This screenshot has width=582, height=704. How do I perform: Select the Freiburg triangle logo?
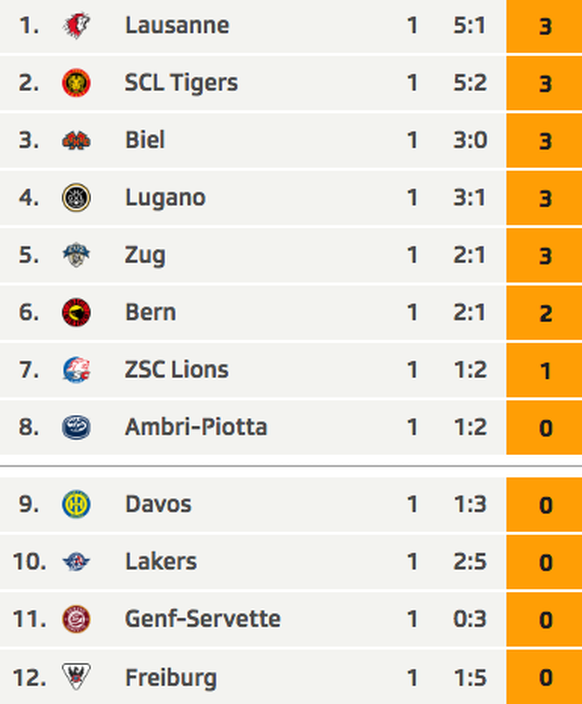[76, 677]
